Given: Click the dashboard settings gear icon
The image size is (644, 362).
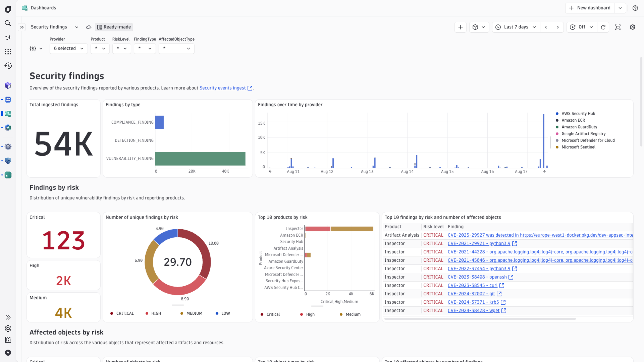Looking at the screenshot, I should coord(632,27).
